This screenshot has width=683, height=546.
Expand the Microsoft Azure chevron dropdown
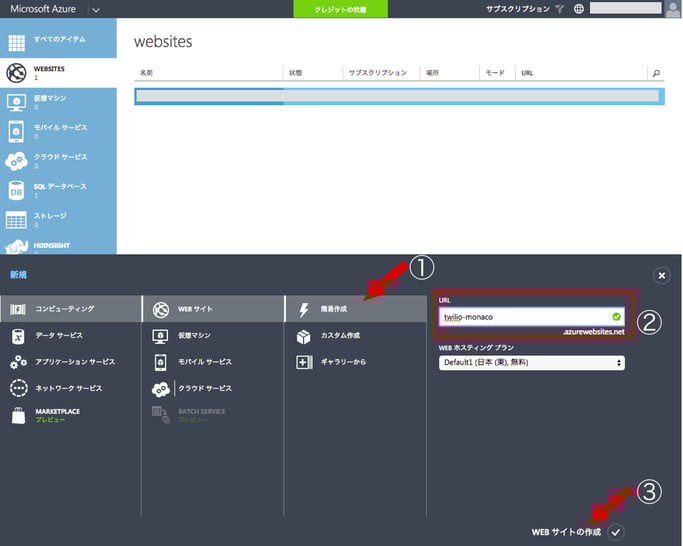click(x=96, y=10)
